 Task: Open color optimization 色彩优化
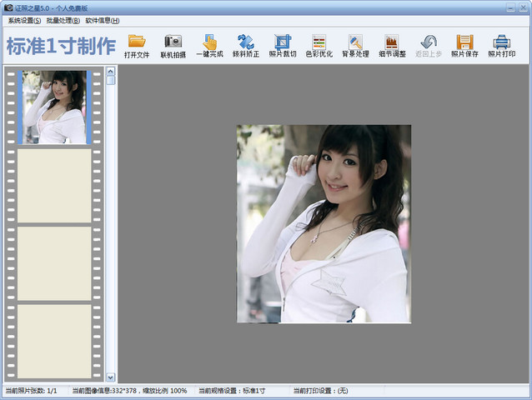point(319,46)
